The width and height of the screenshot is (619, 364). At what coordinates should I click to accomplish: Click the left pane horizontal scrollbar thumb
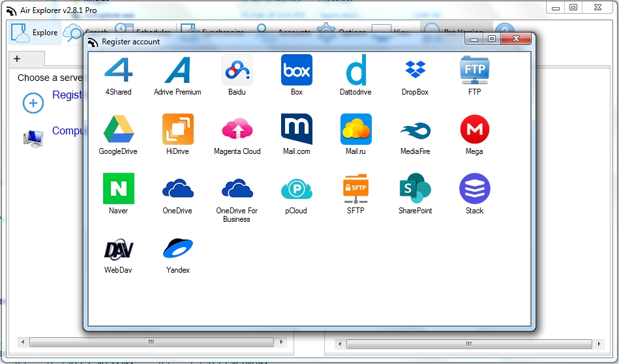pyautogui.click(x=151, y=342)
